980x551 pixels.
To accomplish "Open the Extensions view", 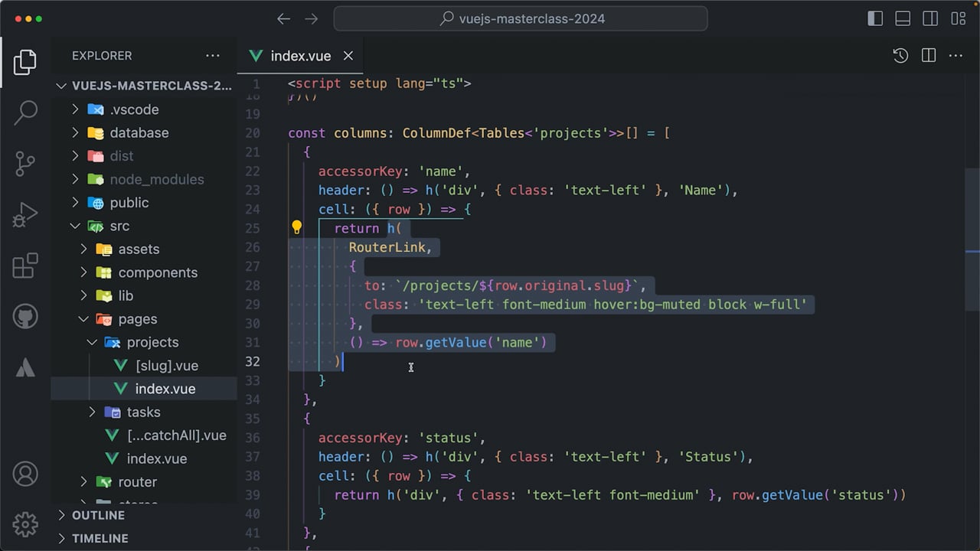I will tap(25, 265).
